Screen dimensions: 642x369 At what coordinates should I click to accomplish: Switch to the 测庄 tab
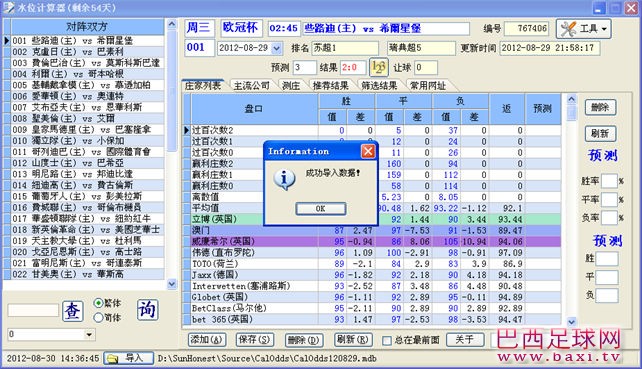coord(291,85)
